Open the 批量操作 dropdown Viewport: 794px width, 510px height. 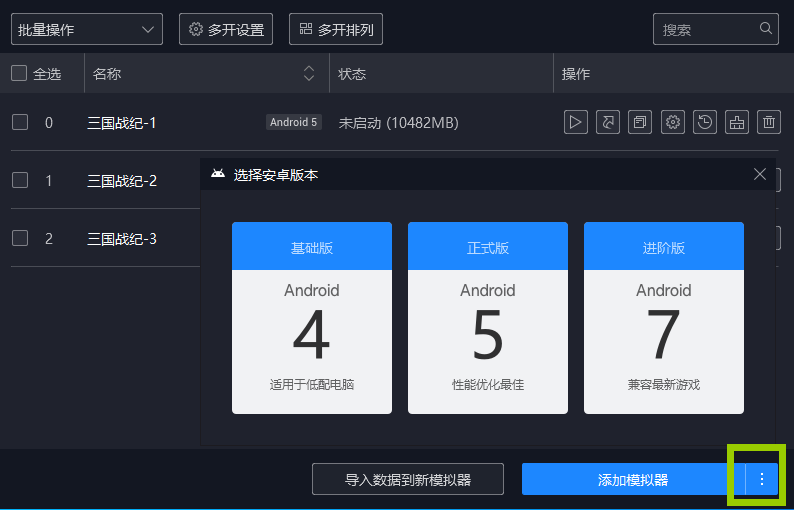click(87, 29)
